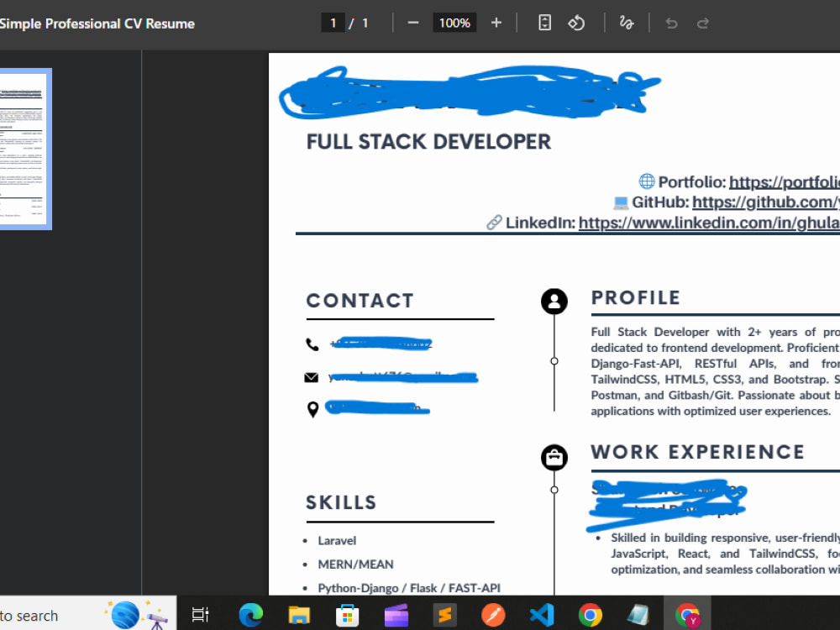Open the clapperboard video app in taskbar
The height and width of the screenshot is (630, 840).
point(396,615)
